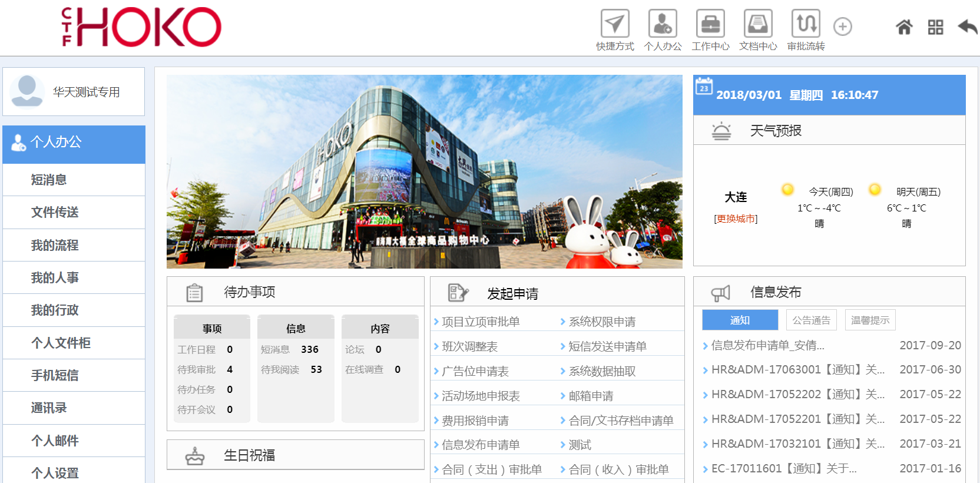Open 短消息 in the sidebar
This screenshot has height=483, width=980.
pos(49,180)
